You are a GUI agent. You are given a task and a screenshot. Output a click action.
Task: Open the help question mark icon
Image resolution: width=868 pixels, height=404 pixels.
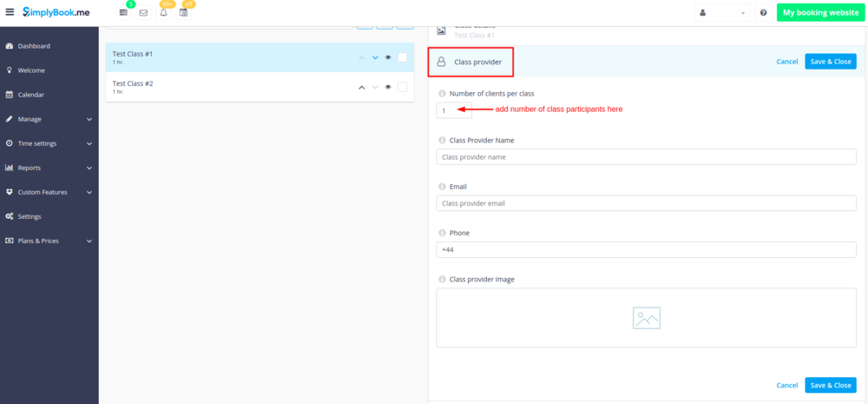pos(763,13)
